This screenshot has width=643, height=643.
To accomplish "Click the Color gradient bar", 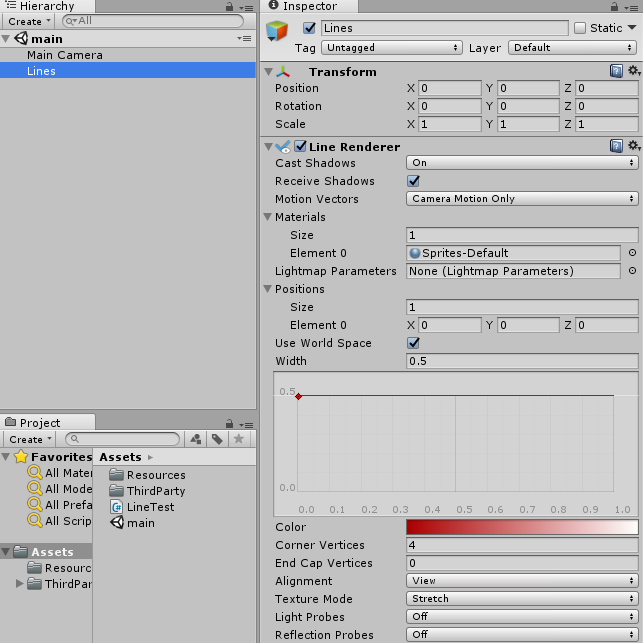I will 522,527.
